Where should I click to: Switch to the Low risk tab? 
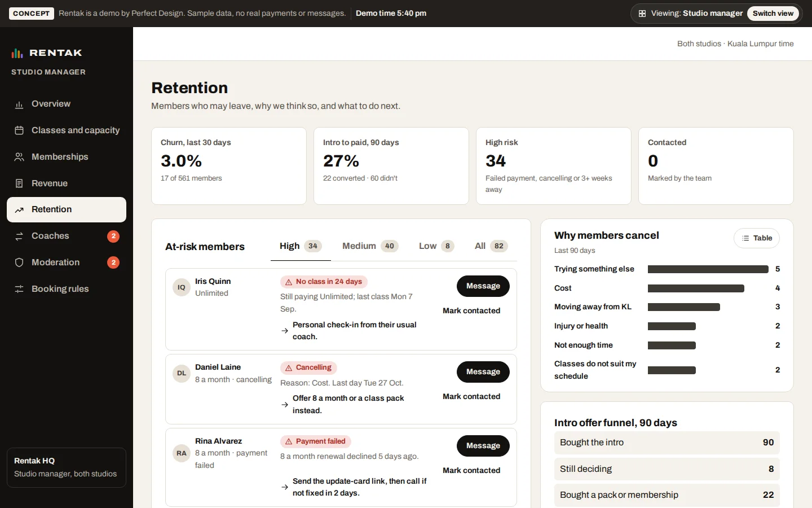(436, 246)
